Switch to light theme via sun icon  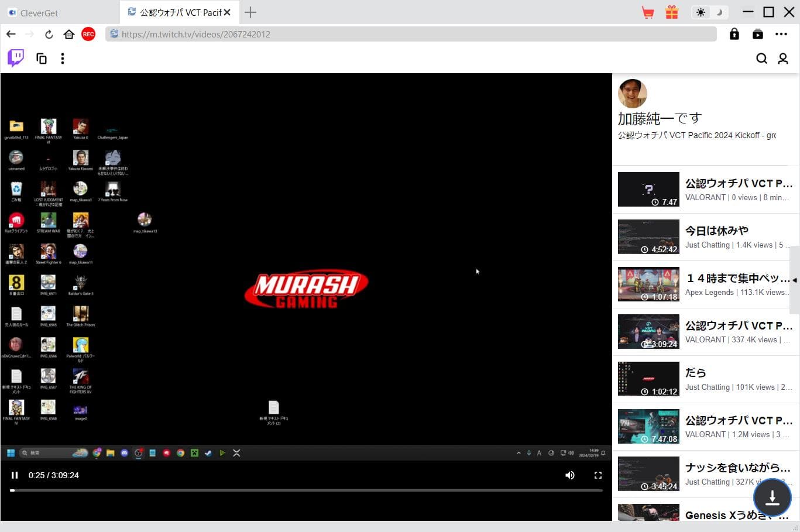tap(701, 12)
